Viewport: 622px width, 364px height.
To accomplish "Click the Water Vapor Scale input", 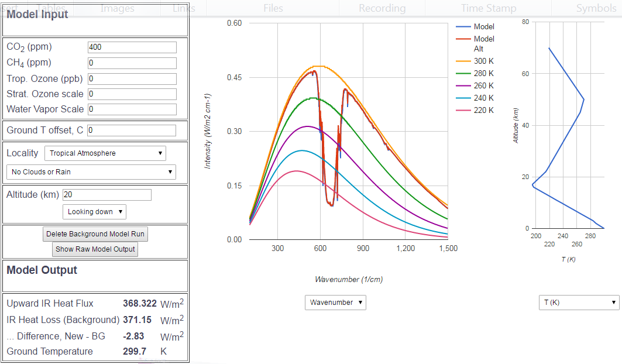I will (x=132, y=109).
